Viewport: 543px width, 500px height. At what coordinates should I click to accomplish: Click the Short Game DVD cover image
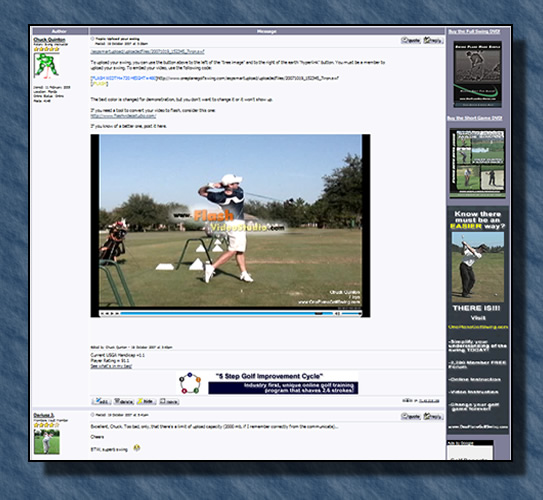(478, 163)
